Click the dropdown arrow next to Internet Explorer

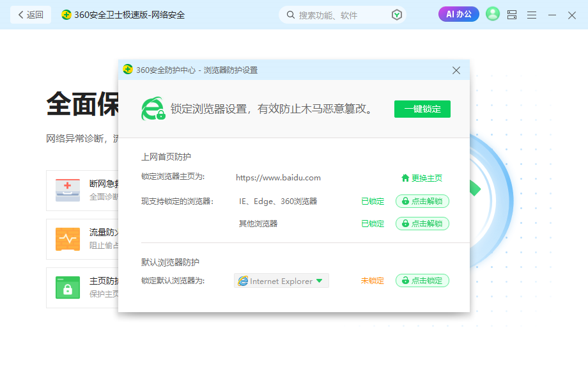(x=319, y=281)
